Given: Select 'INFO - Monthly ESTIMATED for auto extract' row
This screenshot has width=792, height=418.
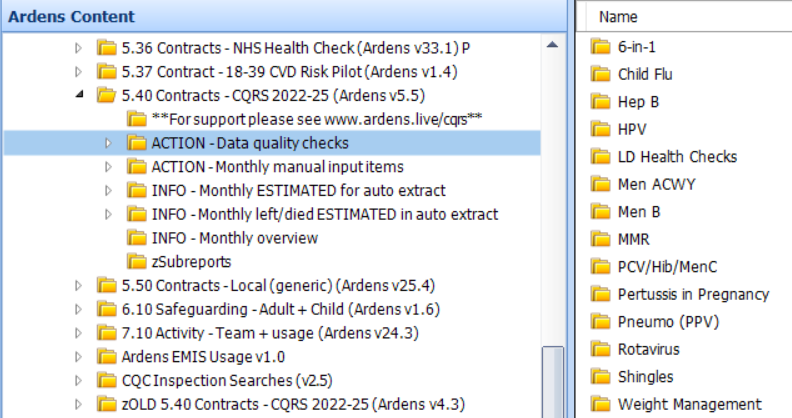Looking at the screenshot, I should tap(299, 190).
